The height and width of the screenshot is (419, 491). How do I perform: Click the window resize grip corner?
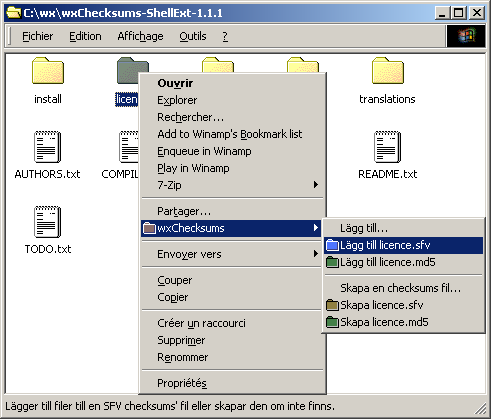[x=480, y=408]
